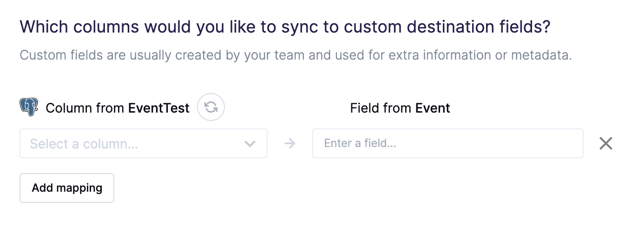Click the refresh columns icon beside EventTest
This screenshot has width=644, height=228.
pos(211,107)
